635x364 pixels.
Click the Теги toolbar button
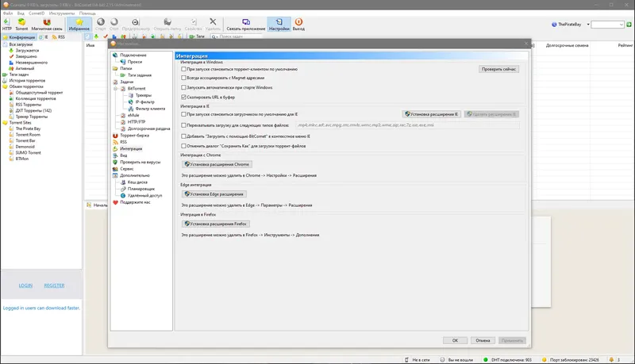[x=197, y=36]
